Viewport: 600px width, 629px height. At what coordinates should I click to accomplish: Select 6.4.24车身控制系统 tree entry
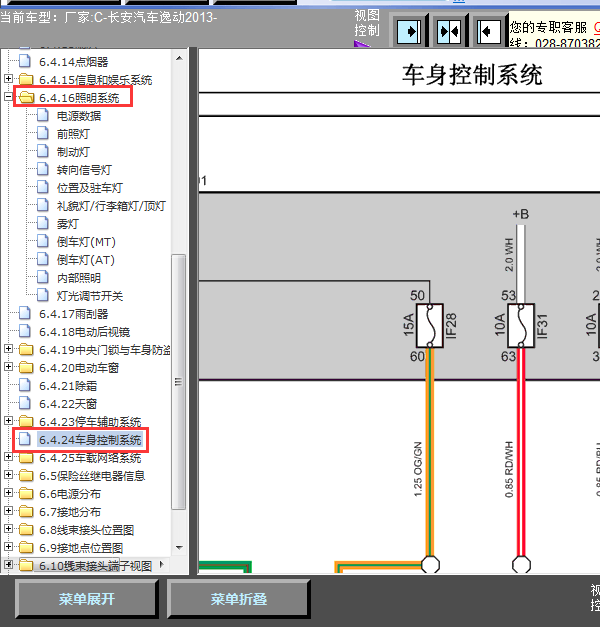click(90, 440)
